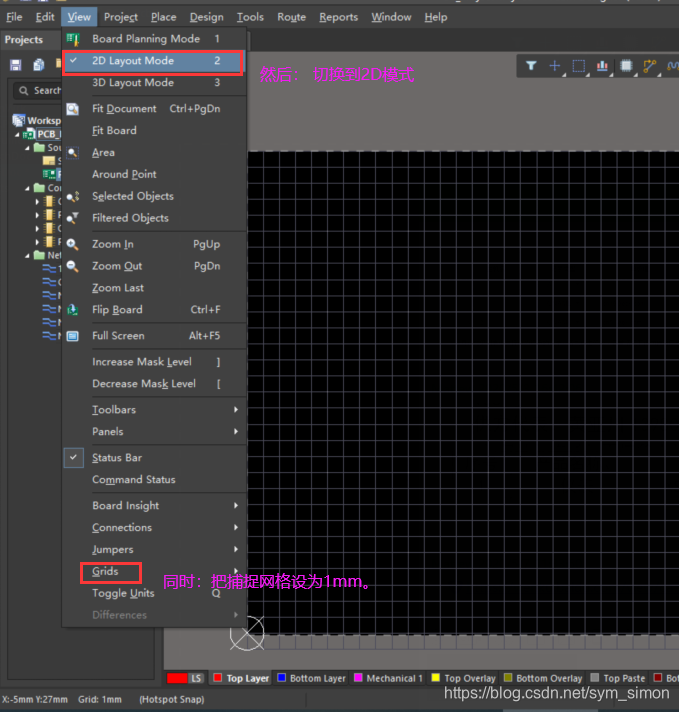Switch to the Bottom Layer tab
The width and height of the screenshot is (679, 712).
(x=313, y=678)
